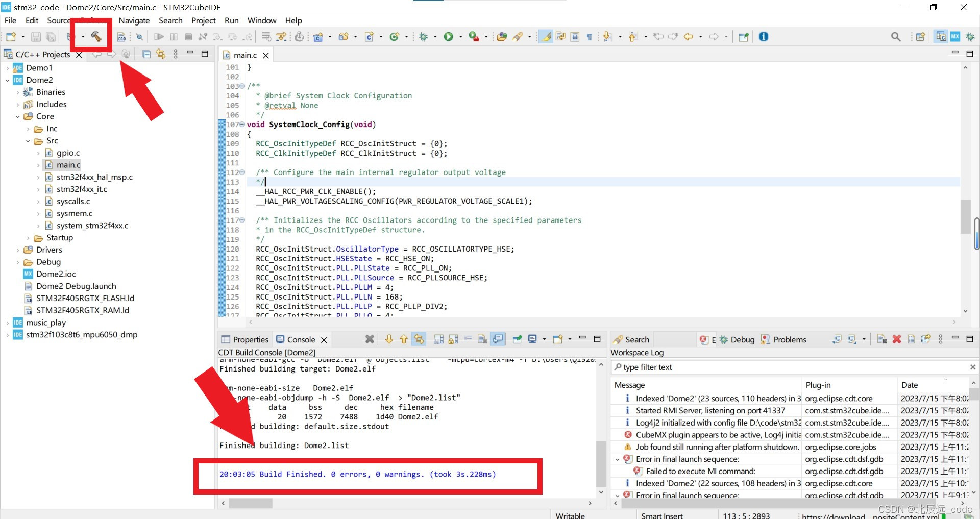Delete Log with red X icon
This screenshot has width=980, height=519.
click(897, 339)
